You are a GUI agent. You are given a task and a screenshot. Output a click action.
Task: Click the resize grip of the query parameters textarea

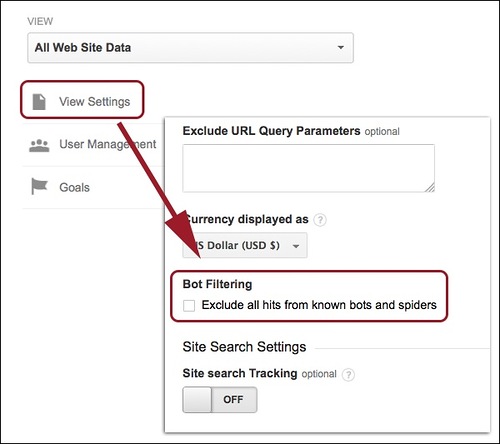click(430, 187)
